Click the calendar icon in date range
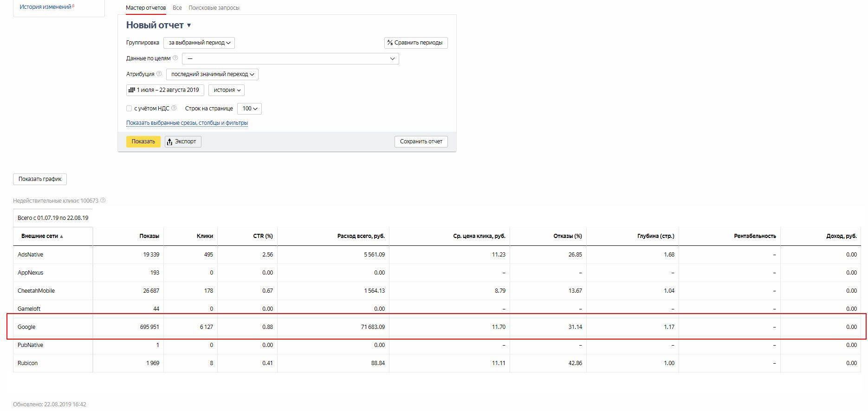 pos(131,90)
